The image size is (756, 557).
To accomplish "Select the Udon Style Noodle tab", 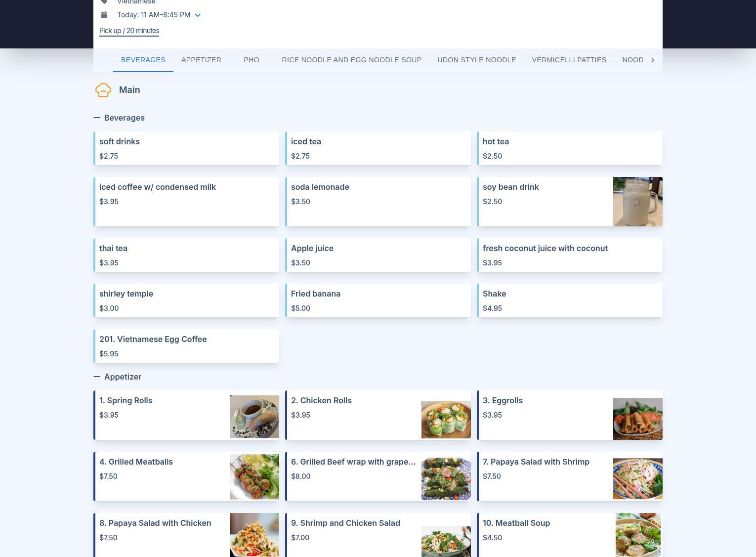I will click(477, 60).
